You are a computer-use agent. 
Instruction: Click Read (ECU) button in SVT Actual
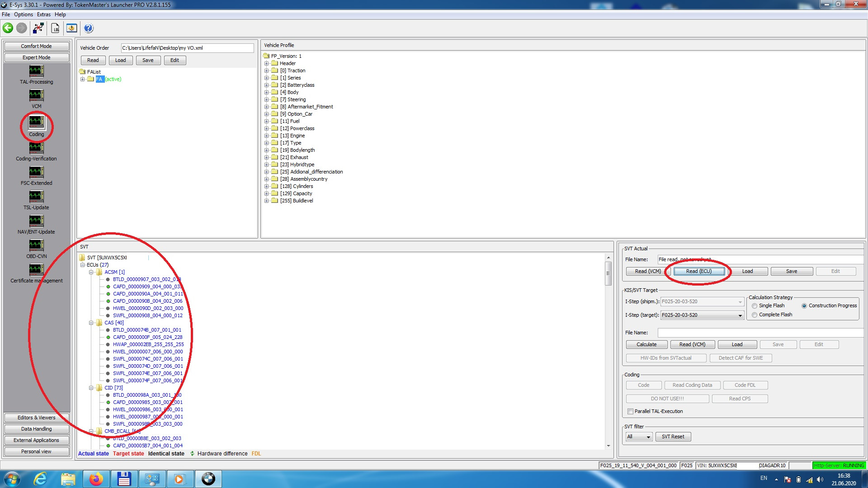[698, 271]
